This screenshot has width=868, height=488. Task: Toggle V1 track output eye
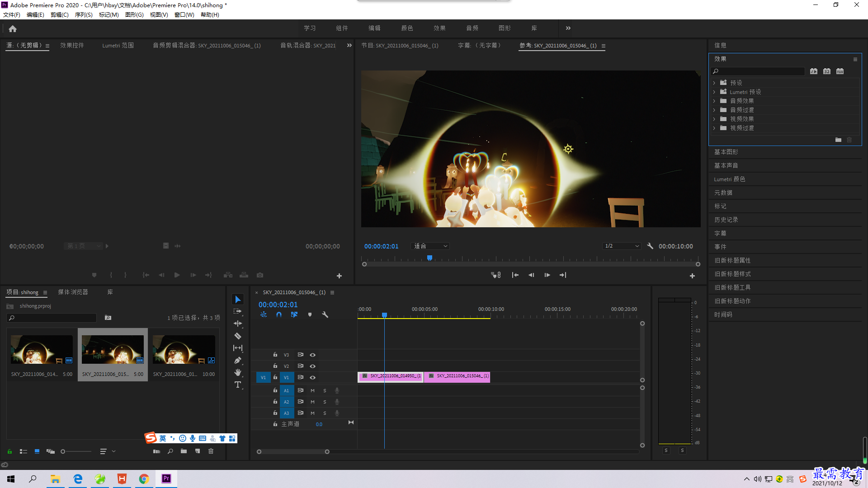(312, 378)
